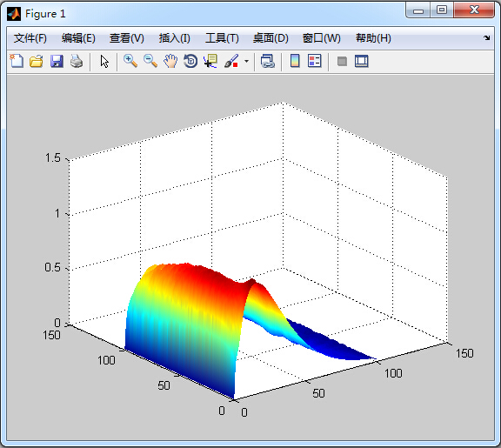This screenshot has width=501, height=448.
Task: Enable the Data Cursor tool
Action: click(210, 61)
